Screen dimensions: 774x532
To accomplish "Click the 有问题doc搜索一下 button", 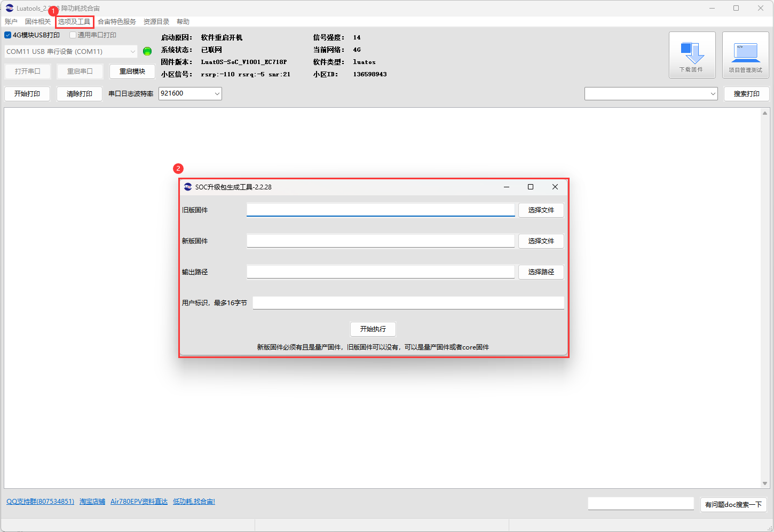I will pos(733,505).
